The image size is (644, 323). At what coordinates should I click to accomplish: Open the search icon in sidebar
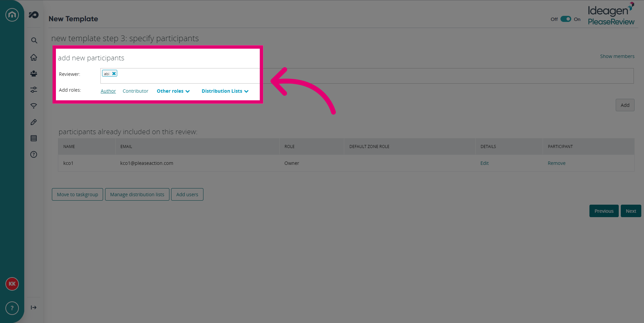[x=34, y=40]
